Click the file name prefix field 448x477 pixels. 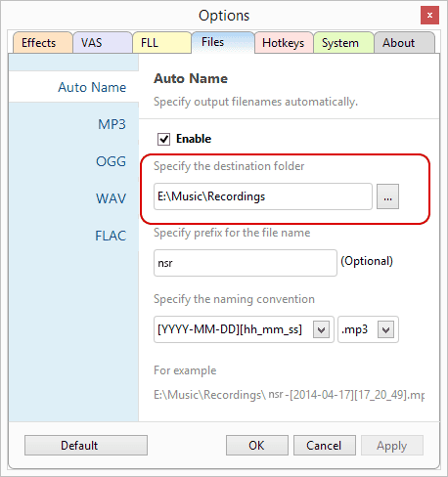(246, 263)
